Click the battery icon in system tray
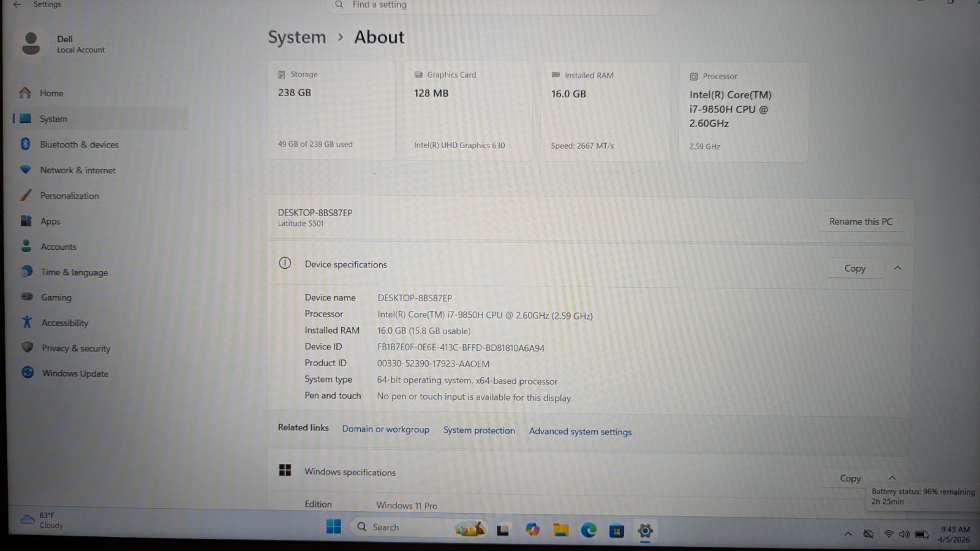 (922, 534)
